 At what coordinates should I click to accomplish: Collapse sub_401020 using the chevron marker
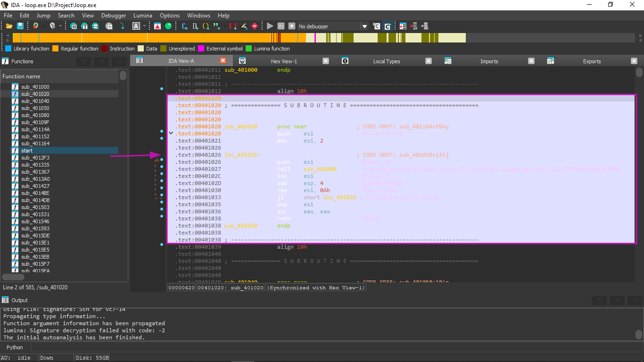click(171, 134)
